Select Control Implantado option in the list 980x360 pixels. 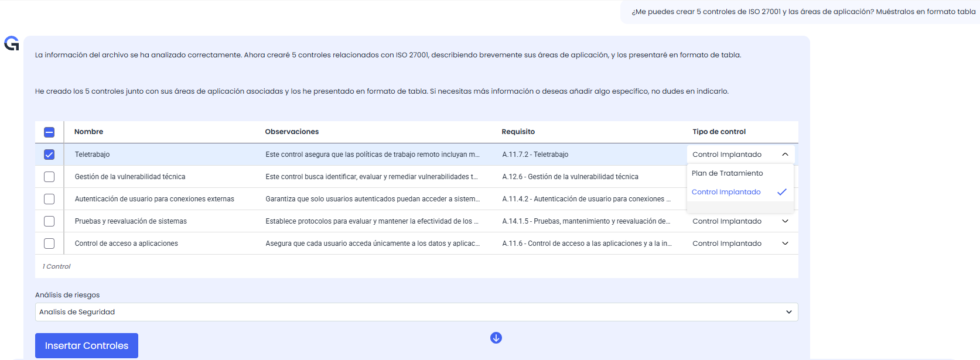pyautogui.click(x=726, y=192)
